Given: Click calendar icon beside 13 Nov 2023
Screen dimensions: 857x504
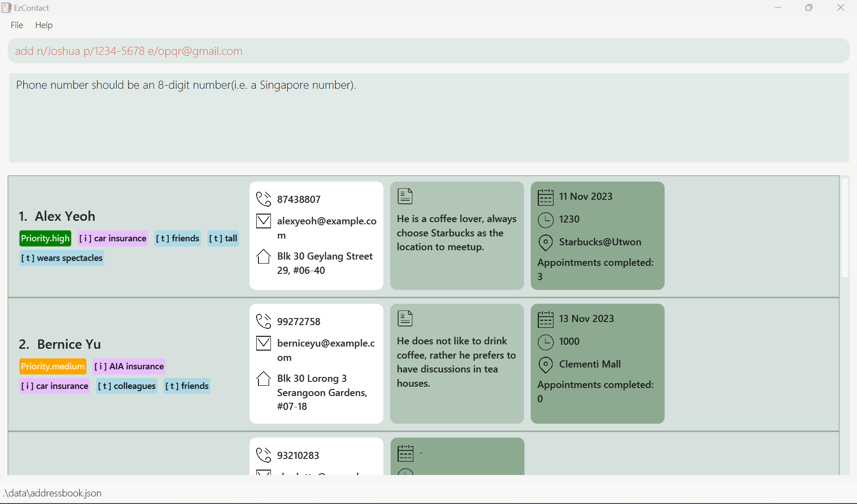Looking at the screenshot, I should 545,319.
